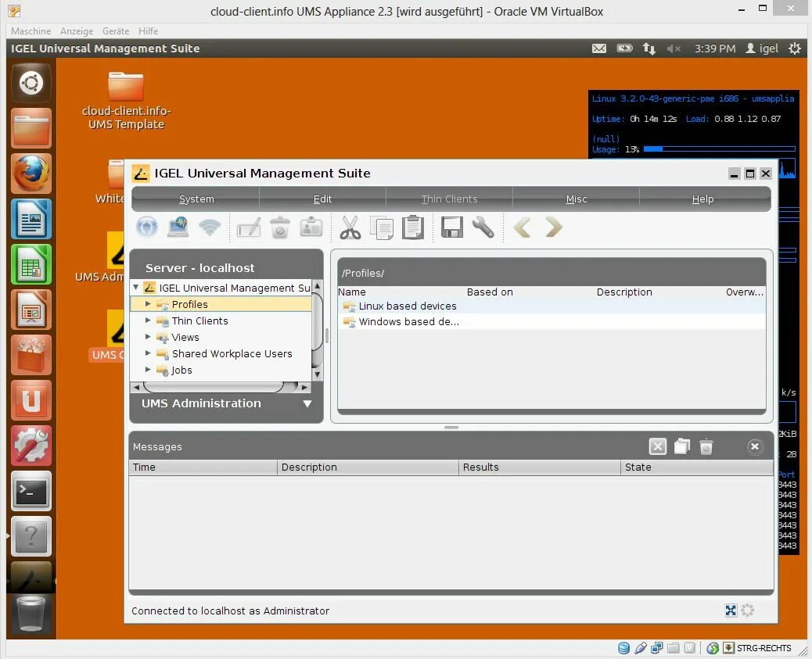Click the delete trash toolbar icon
The width and height of the screenshot is (812, 659).
click(279, 227)
